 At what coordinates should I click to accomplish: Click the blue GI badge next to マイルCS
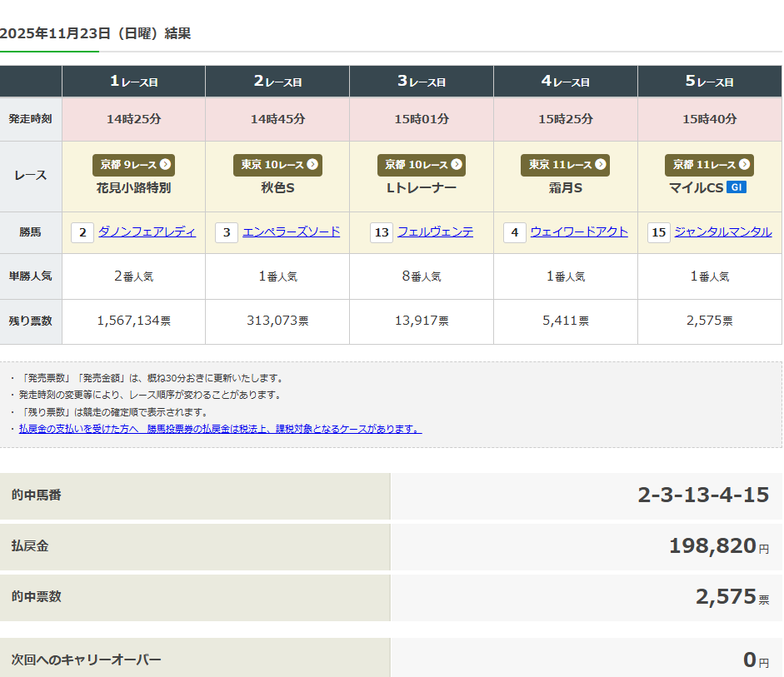[x=737, y=187]
